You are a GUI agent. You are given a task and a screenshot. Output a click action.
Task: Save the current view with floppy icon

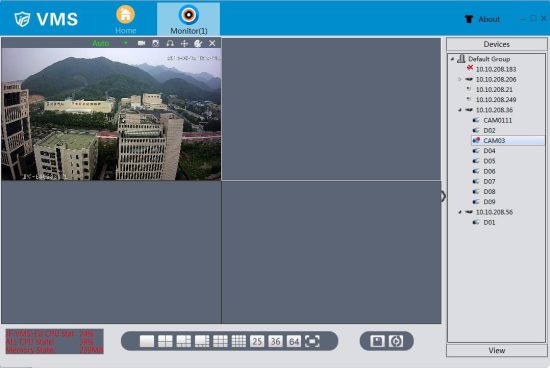pyautogui.click(x=377, y=341)
